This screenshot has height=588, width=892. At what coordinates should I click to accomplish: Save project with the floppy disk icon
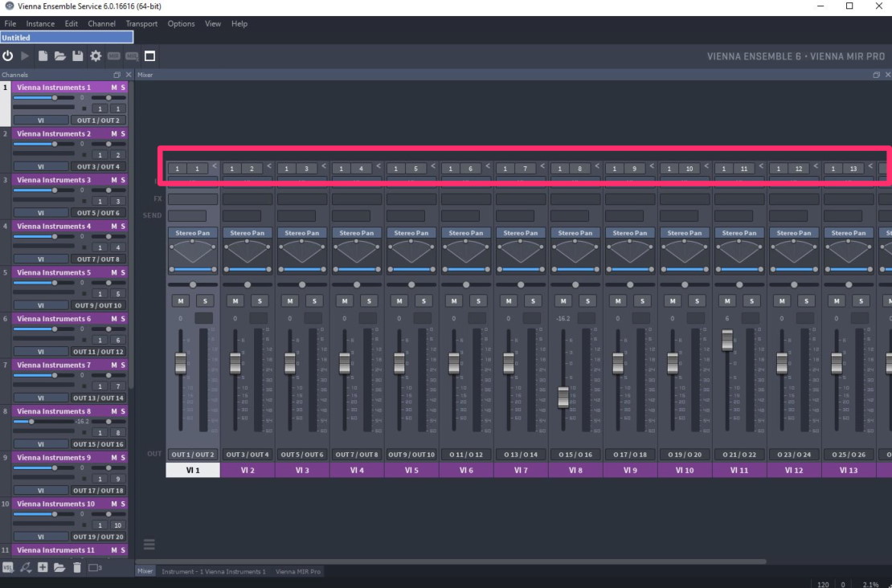pos(77,55)
